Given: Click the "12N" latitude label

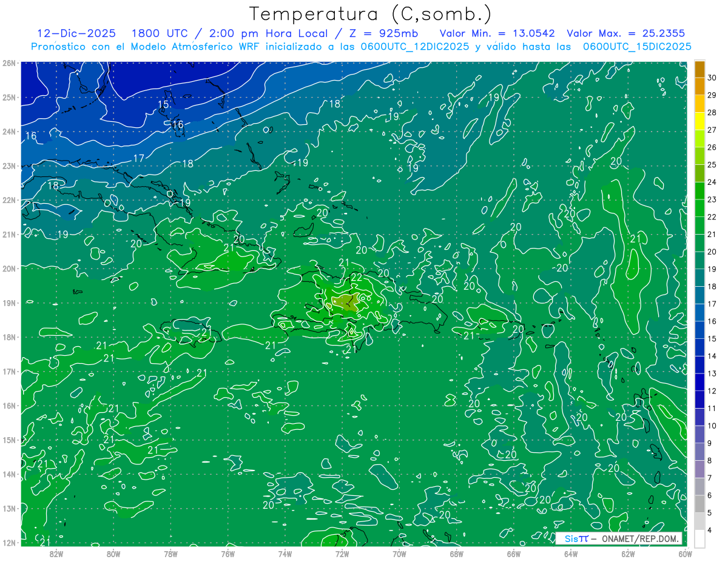Looking at the screenshot, I should [x=9, y=543].
